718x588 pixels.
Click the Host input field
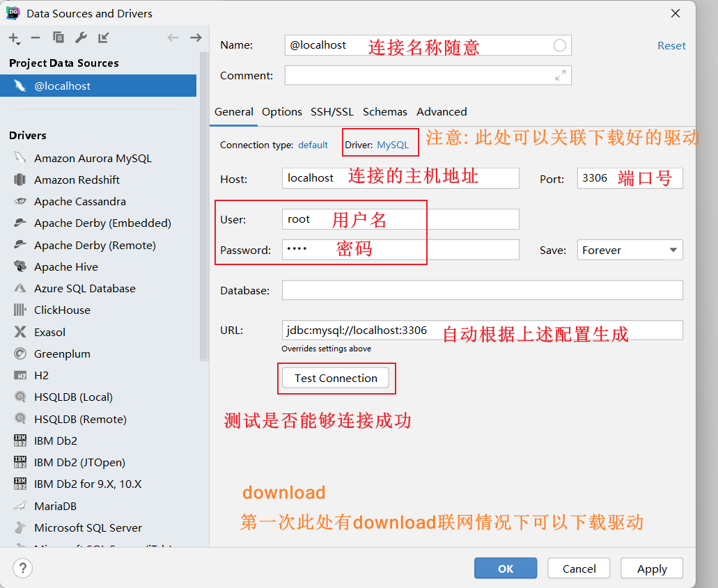pos(400,178)
